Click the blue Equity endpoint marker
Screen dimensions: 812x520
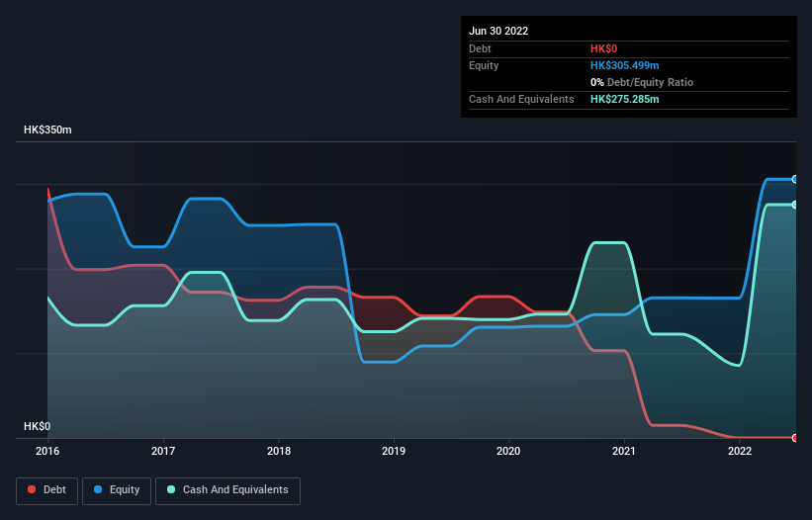tap(795, 179)
